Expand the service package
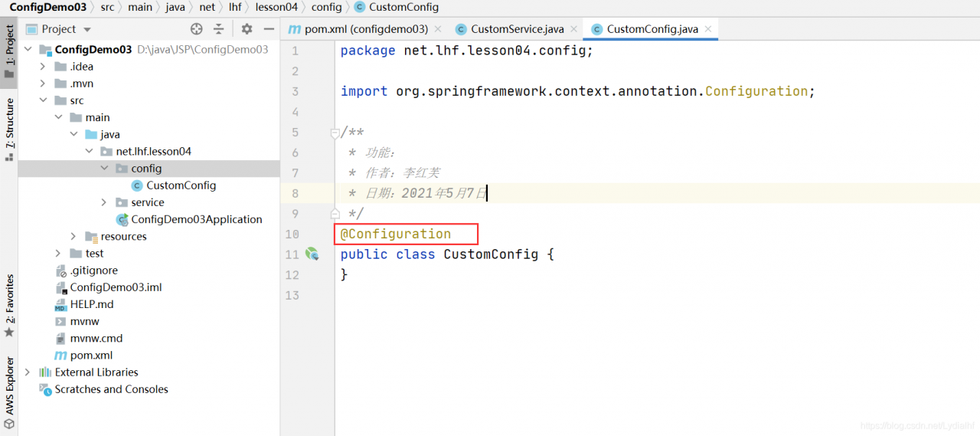This screenshot has height=436, width=980. (x=105, y=202)
